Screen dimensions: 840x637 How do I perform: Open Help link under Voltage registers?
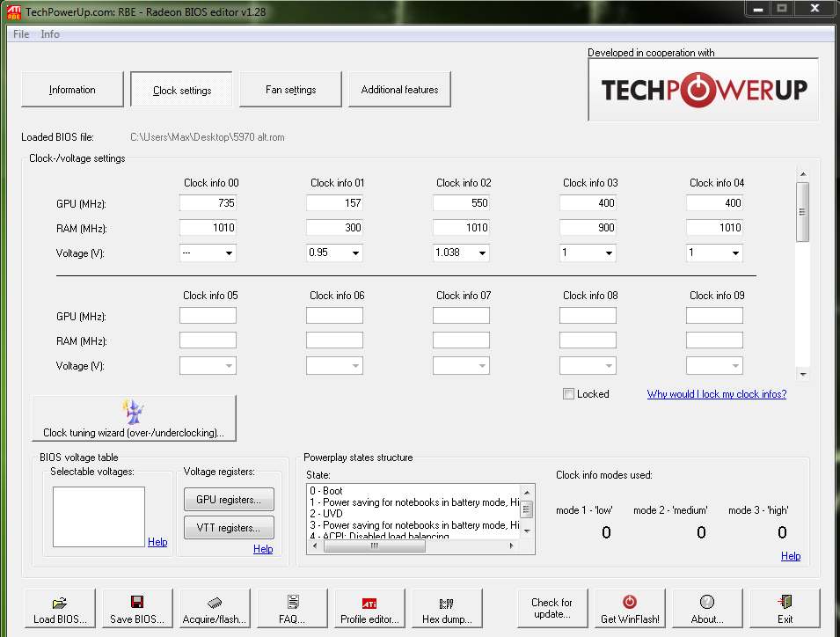tap(263, 549)
